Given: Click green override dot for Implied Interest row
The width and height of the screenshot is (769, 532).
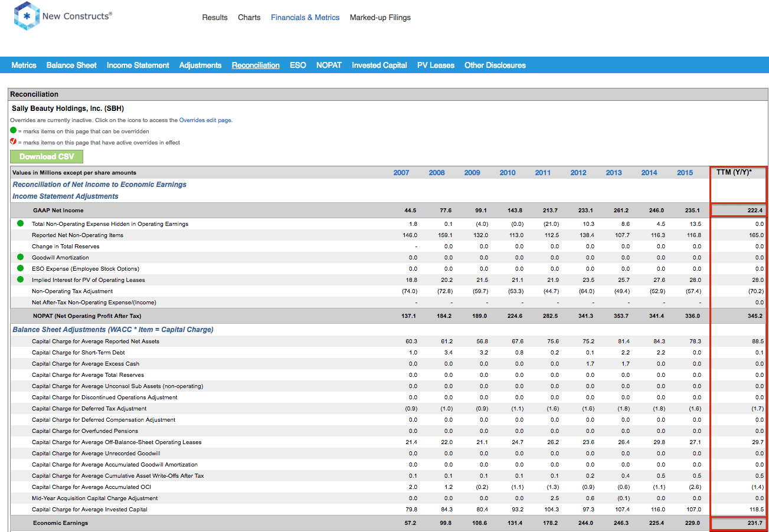Looking at the screenshot, I should [21, 280].
